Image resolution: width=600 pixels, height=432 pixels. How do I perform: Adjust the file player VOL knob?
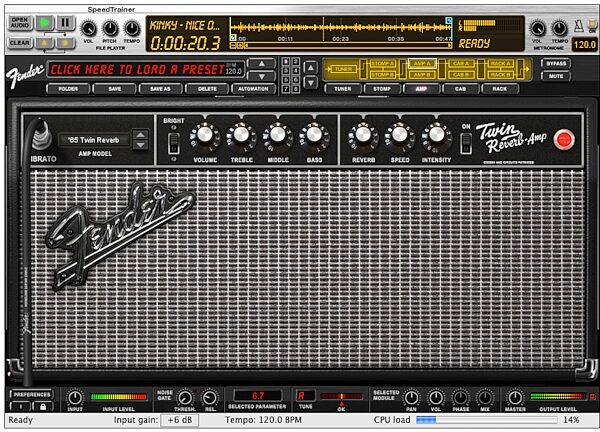point(88,29)
